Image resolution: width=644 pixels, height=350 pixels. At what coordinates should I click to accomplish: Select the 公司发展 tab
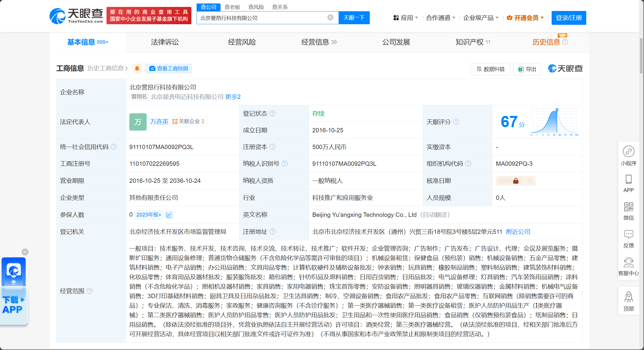coord(396,42)
